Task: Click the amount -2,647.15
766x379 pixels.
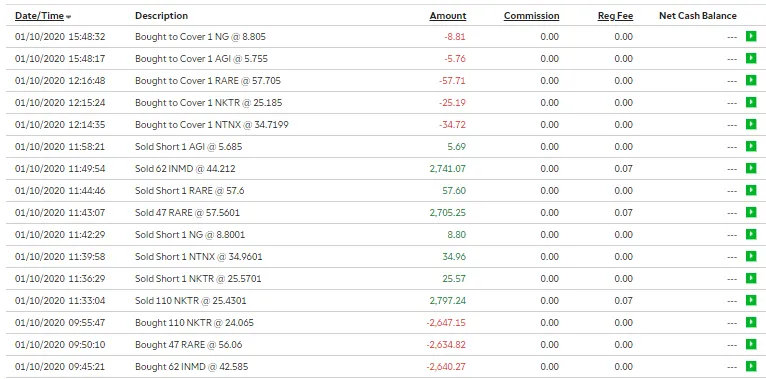Action: coord(446,322)
